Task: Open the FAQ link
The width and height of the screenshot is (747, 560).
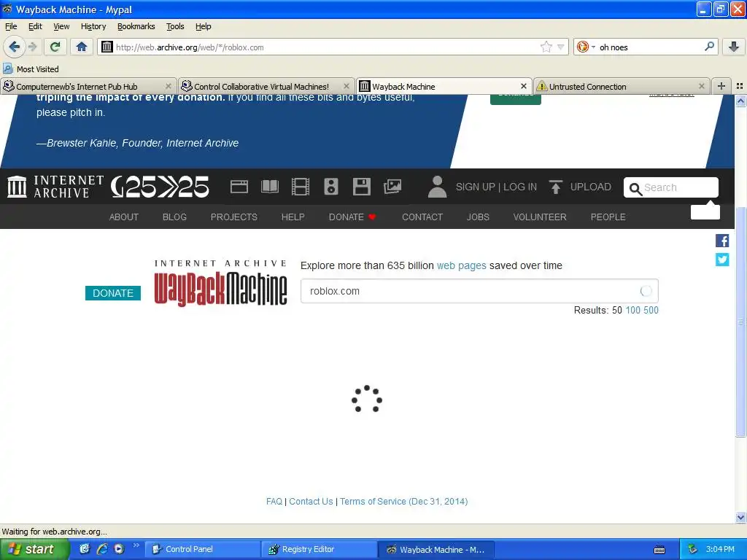Action: point(274,501)
